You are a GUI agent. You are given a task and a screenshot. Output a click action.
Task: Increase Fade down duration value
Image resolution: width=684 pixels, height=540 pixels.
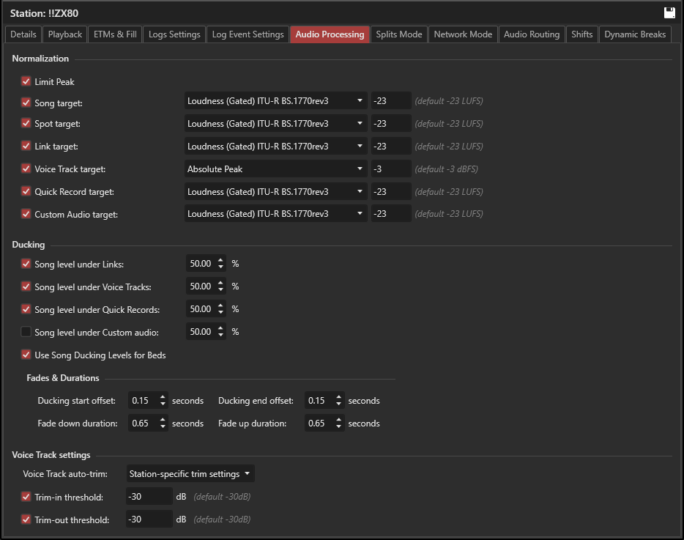coord(163,420)
